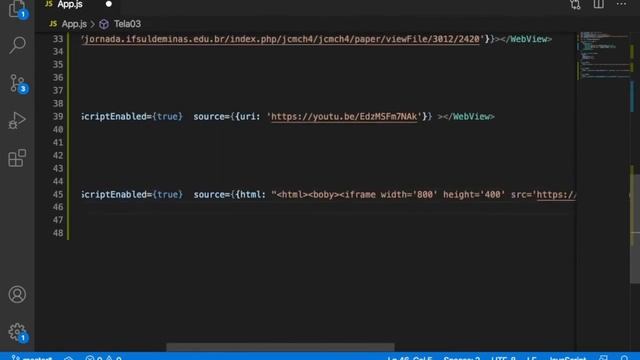Click width='800' text on line 45
This screenshot has height=360, width=640.
[409, 195]
